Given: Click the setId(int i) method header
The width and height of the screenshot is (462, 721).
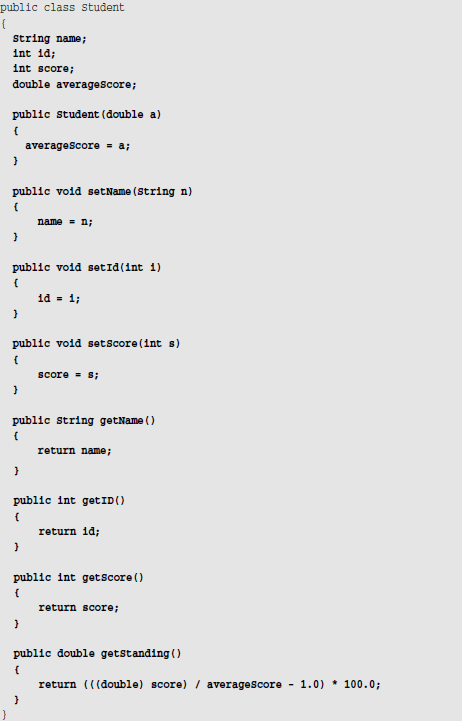Looking at the screenshot, I should [87, 268].
